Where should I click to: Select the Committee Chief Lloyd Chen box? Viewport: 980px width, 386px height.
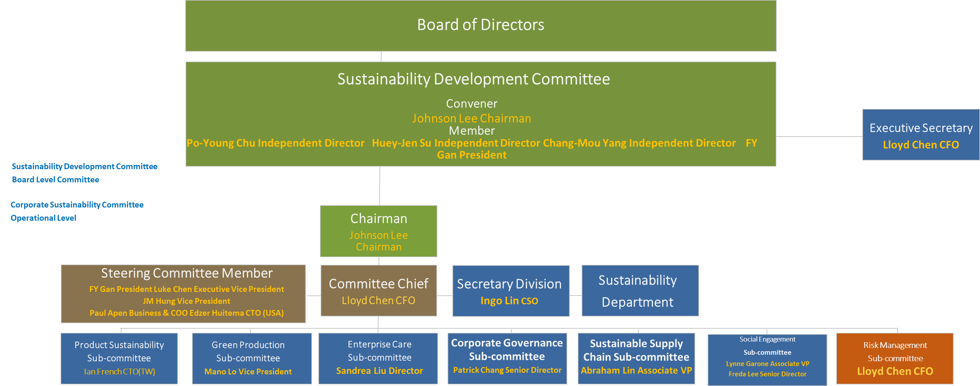(x=379, y=291)
